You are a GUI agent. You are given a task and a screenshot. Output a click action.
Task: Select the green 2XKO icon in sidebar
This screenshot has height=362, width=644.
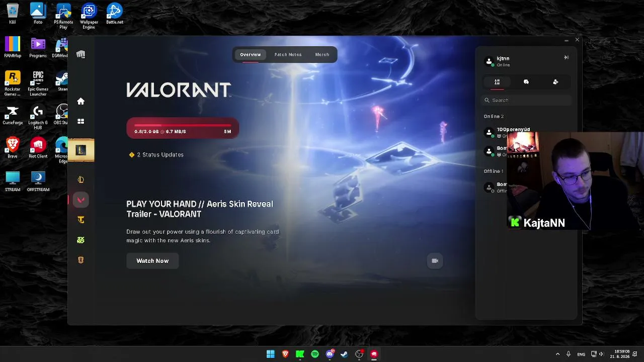[x=80, y=240]
